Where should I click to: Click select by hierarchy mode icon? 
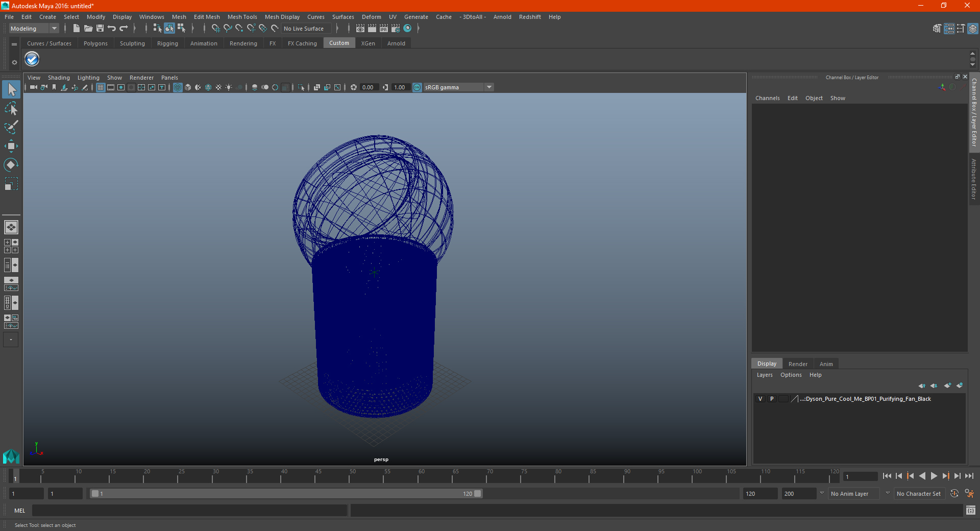tap(157, 29)
